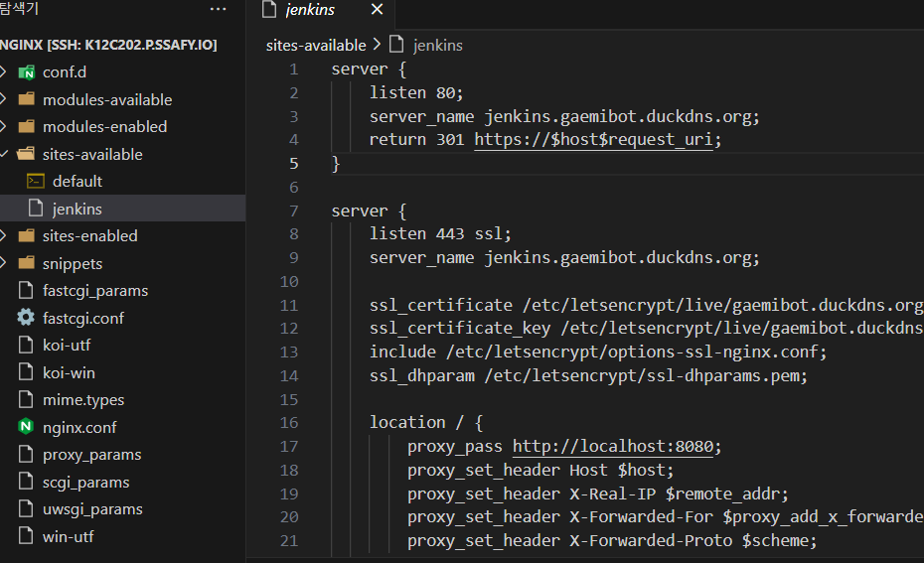Open the sites-enabled folder
Screen dimensions: 924x563
coord(89,235)
